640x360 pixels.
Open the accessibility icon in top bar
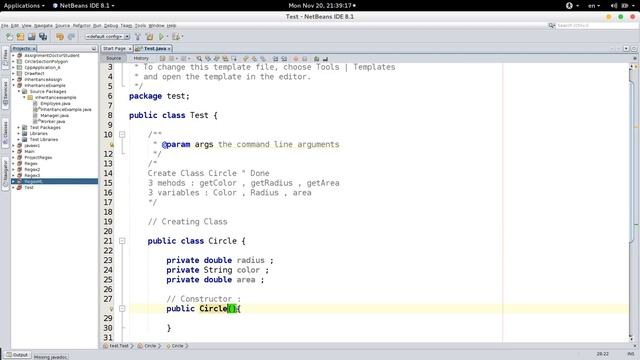tap(569, 6)
